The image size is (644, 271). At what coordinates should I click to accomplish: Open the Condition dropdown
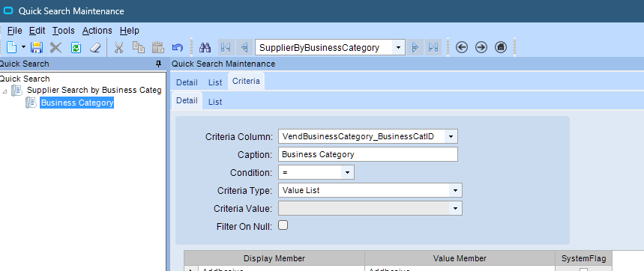point(347,173)
